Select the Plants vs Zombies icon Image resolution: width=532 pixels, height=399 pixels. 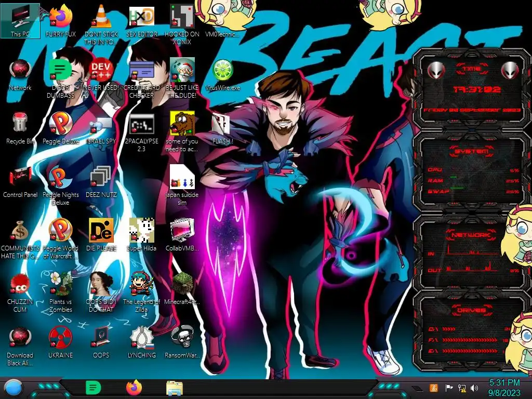(x=61, y=292)
